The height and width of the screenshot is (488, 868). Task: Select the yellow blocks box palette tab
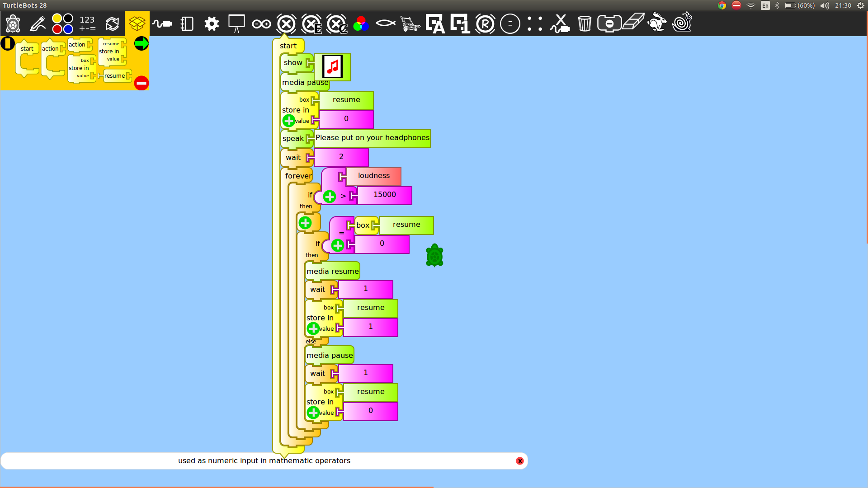137,23
